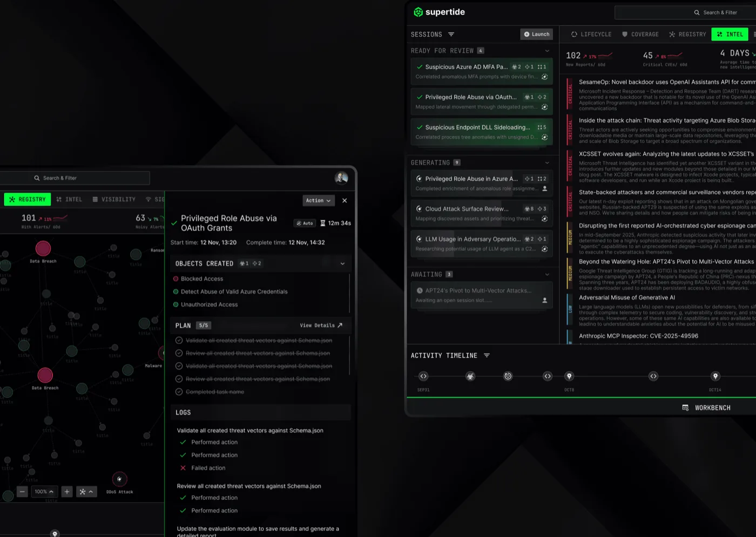This screenshot has height=537, width=756.
Task: Click the user icon on APT24's Pivot awaiting session
Action: pyautogui.click(x=544, y=300)
